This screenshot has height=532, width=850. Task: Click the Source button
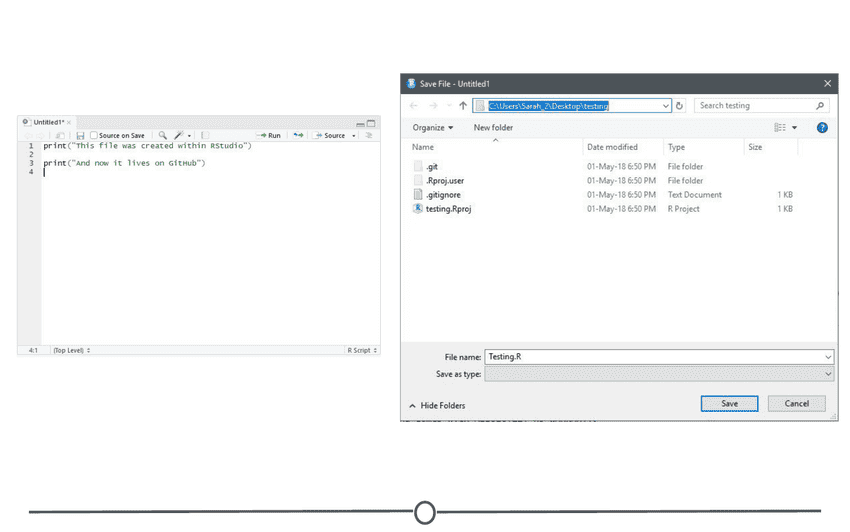(330, 136)
